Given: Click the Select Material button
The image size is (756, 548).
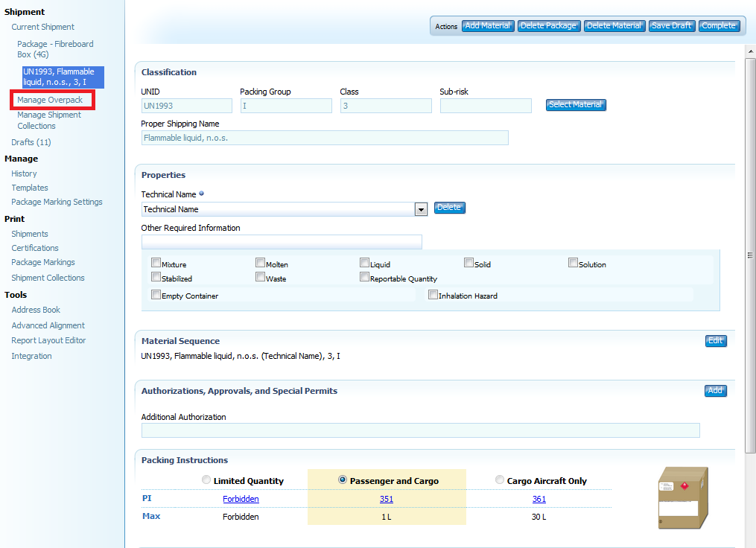Looking at the screenshot, I should (576, 105).
